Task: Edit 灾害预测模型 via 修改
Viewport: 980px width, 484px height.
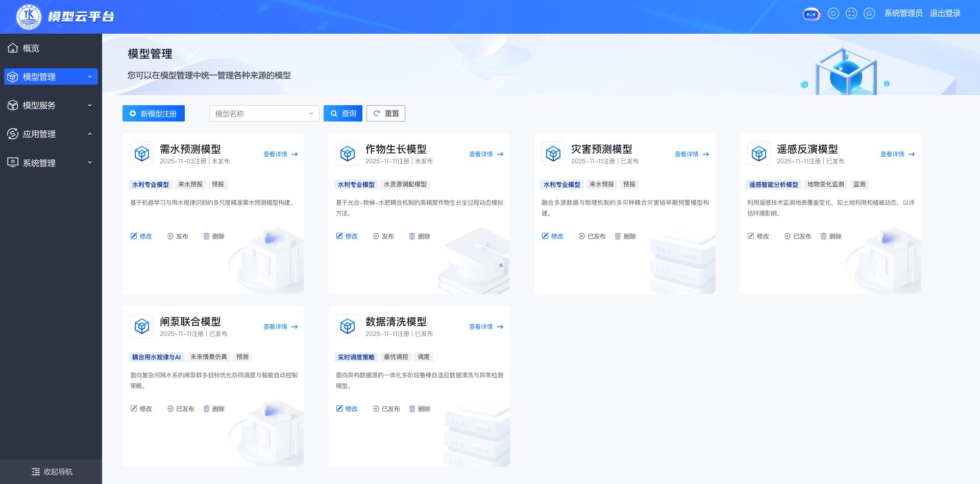Action: tap(553, 236)
